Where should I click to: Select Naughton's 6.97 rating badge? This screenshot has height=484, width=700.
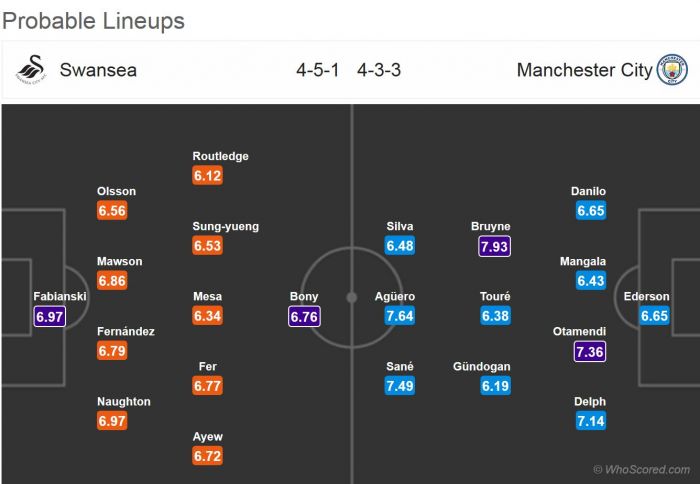point(112,421)
